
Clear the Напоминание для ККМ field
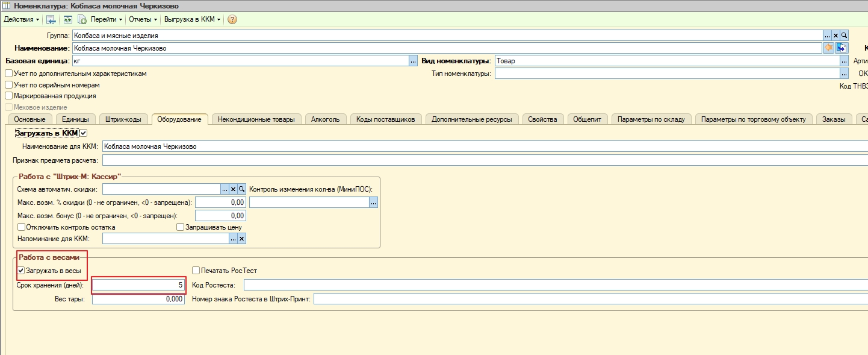(x=242, y=239)
